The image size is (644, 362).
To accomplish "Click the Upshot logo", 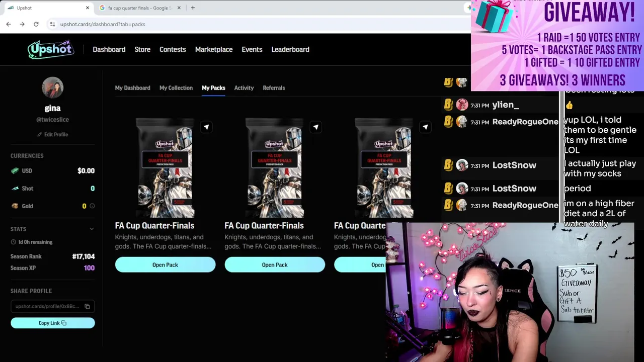I will click(51, 49).
